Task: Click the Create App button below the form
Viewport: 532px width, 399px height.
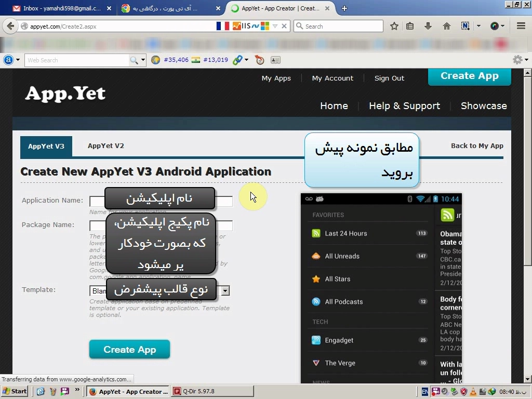Action: coord(129,350)
